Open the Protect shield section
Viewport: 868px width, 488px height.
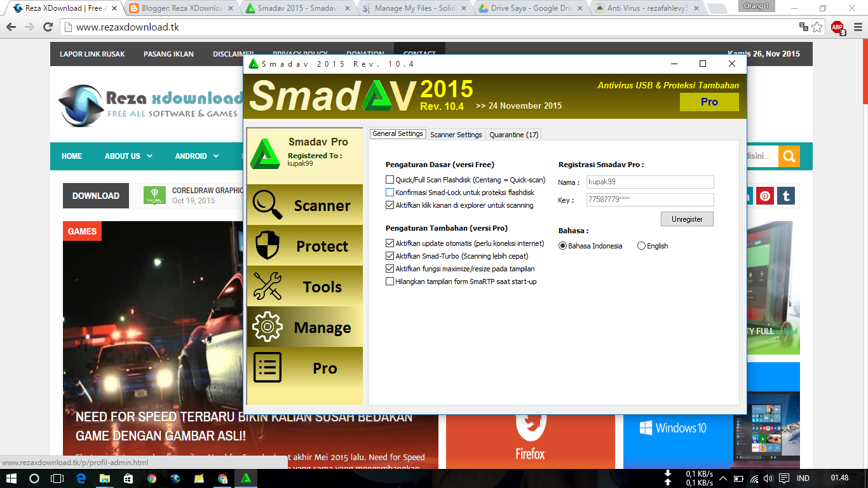click(x=305, y=245)
